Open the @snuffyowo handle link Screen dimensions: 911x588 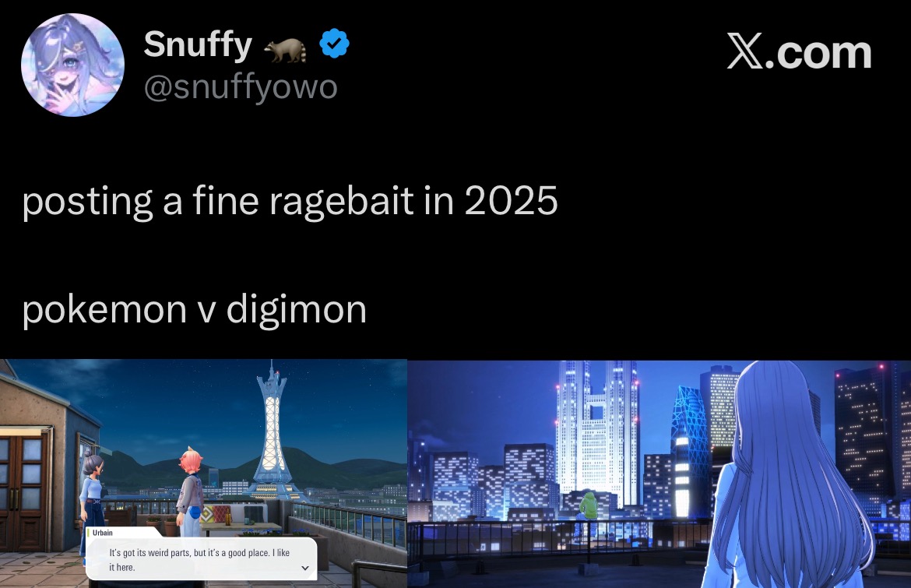point(241,87)
